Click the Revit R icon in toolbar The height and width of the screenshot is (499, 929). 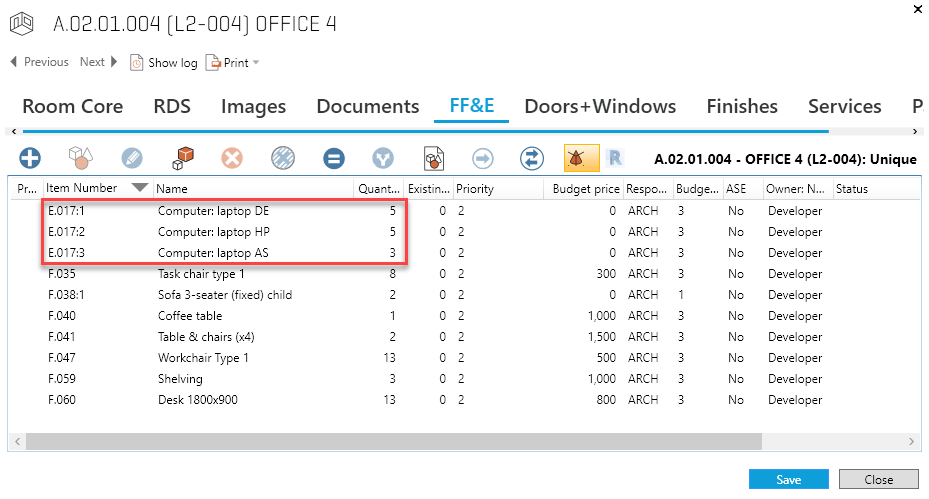click(x=616, y=158)
